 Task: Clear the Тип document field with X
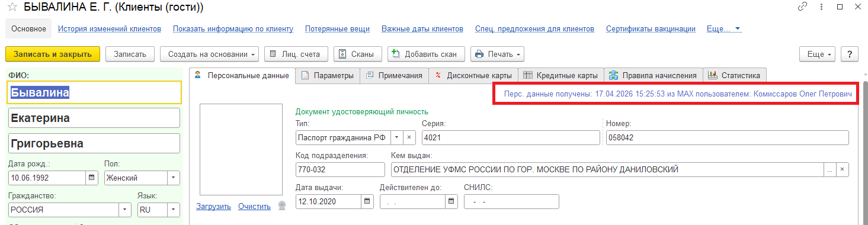click(x=409, y=137)
